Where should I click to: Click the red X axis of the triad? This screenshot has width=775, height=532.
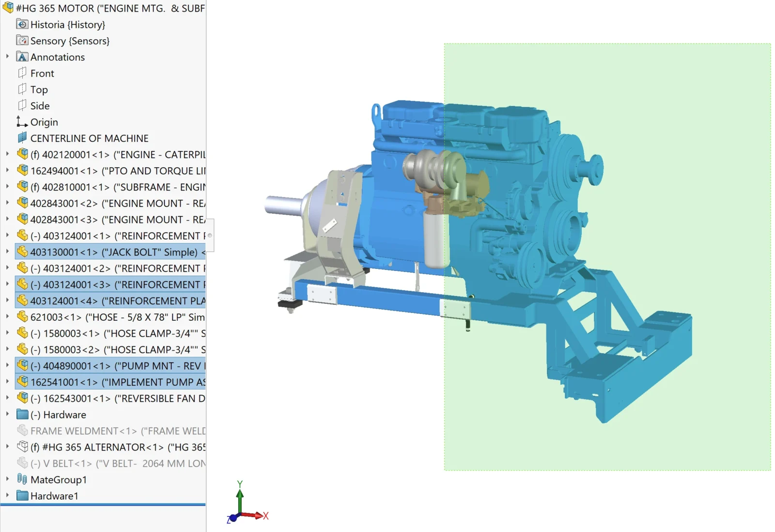[x=255, y=516]
